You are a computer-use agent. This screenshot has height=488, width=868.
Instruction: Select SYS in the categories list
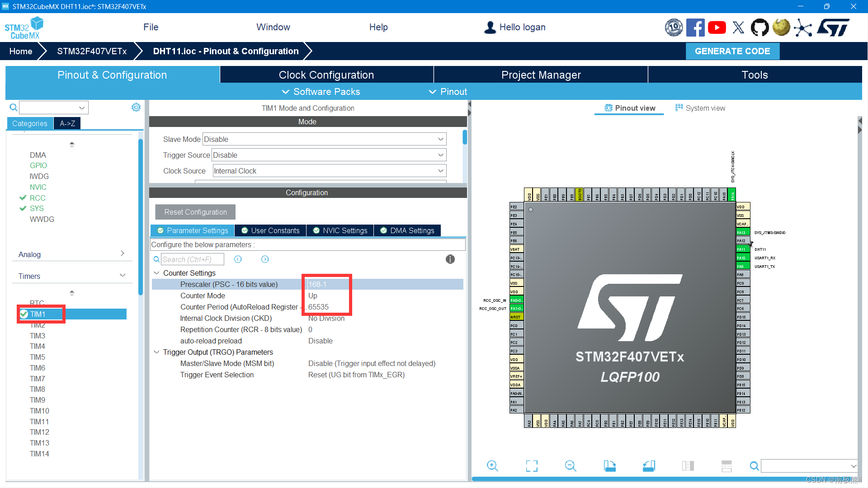[x=37, y=208]
